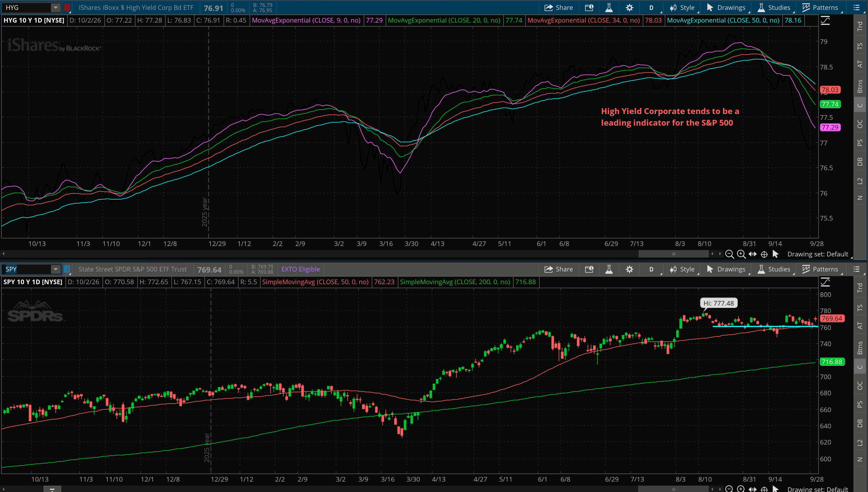Open the symbol description icon on SPY chart
The image size is (868, 492).
[x=589, y=269]
